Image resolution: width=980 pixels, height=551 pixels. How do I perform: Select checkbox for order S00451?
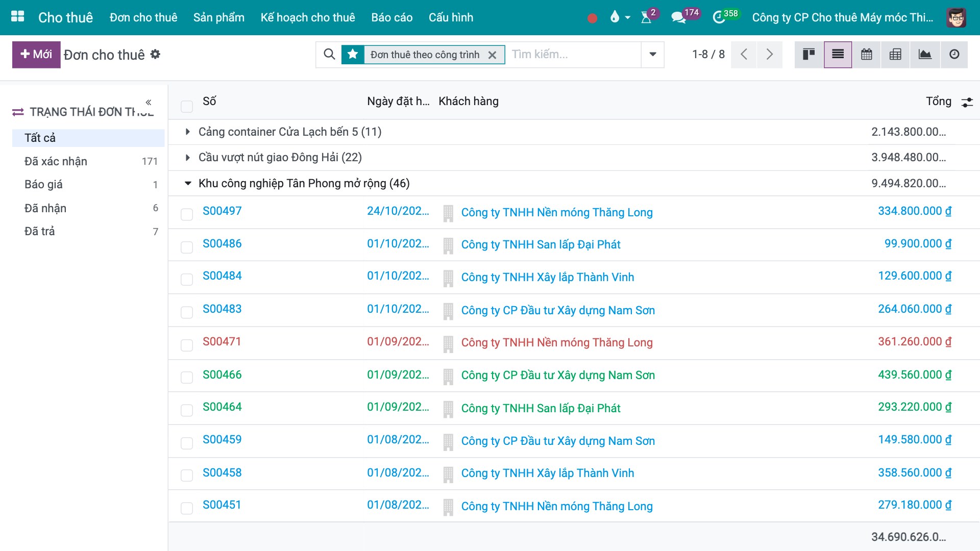coord(187,508)
